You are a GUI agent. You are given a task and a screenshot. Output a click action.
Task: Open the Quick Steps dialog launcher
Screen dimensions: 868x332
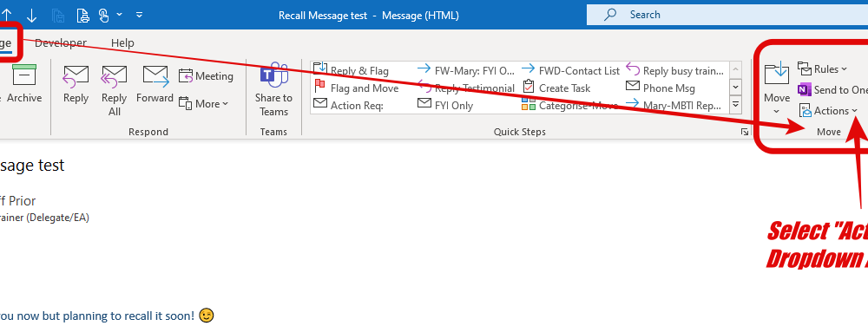[x=745, y=132]
